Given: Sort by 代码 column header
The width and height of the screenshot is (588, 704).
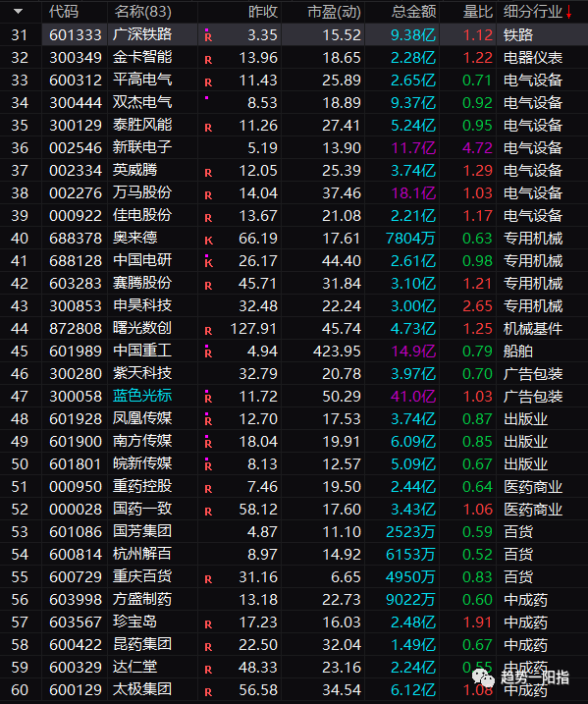Looking at the screenshot, I should (x=63, y=12).
